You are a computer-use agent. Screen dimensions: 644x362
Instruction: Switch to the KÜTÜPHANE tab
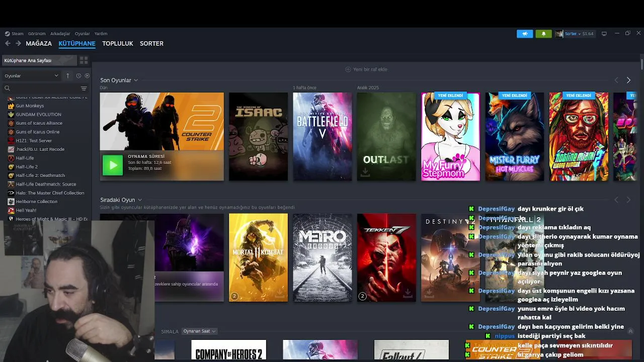click(x=77, y=44)
